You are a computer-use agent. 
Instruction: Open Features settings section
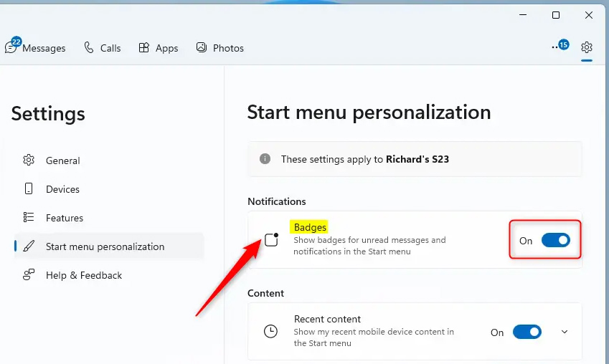(65, 218)
